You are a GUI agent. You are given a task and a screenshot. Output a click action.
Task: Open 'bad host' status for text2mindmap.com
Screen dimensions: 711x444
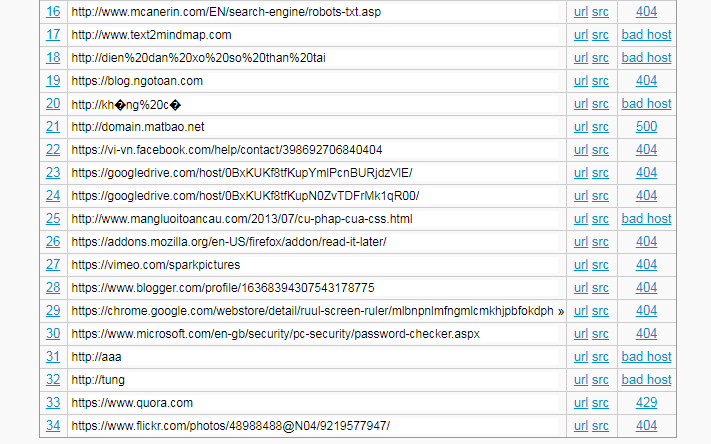point(646,35)
